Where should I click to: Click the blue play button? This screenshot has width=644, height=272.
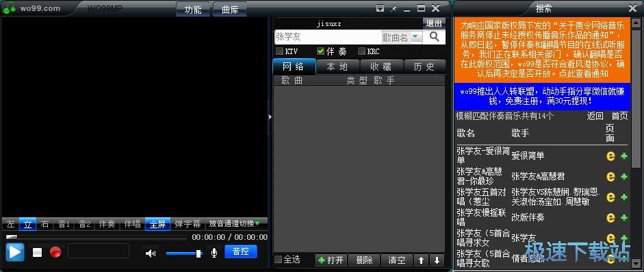coord(15,252)
